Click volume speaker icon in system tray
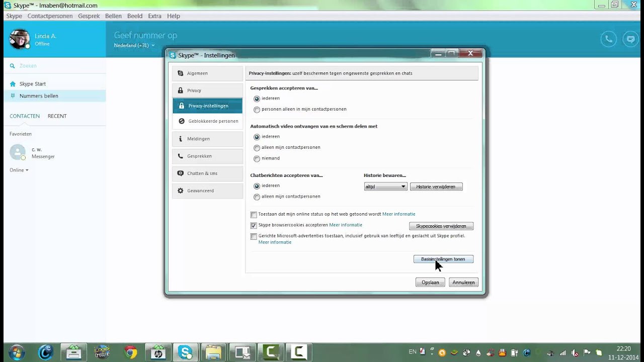644x362 pixels. click(x=575, y=353)
